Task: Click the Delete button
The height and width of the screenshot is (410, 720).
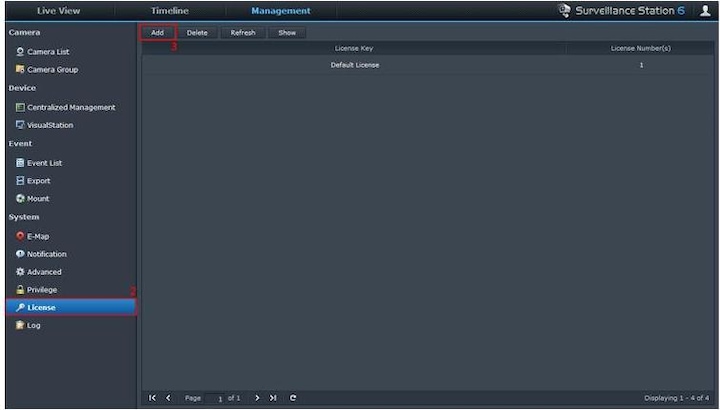Action: pos(197,33)
